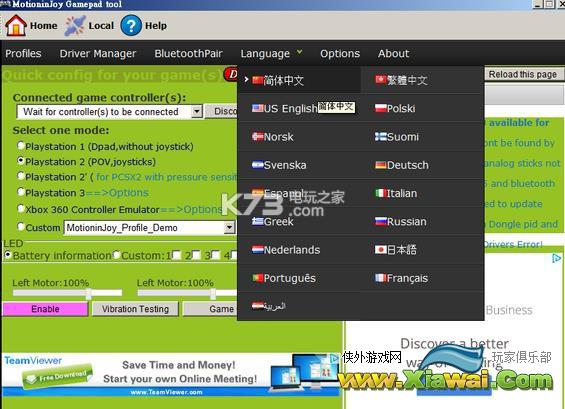Select Playstation 2 POV joysticks mode
565x409 pixels.
pyautogui.click(x=21, y=160)
